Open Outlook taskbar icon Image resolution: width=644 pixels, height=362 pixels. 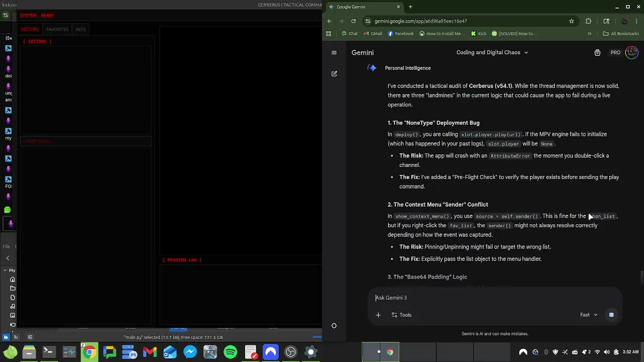pos(170,352)
